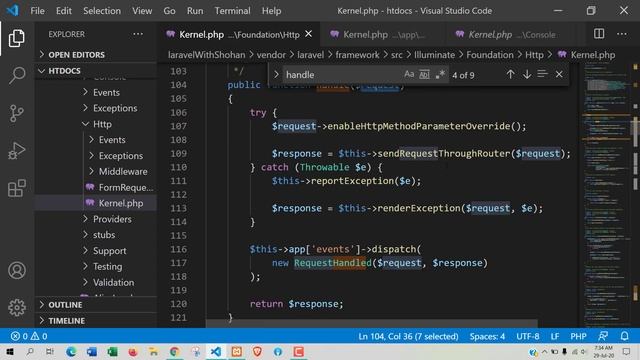Click Ln 104, Col 36 status item
This screenshot has height=360, width=640.
pyautogui.click(x=408, y=336)
